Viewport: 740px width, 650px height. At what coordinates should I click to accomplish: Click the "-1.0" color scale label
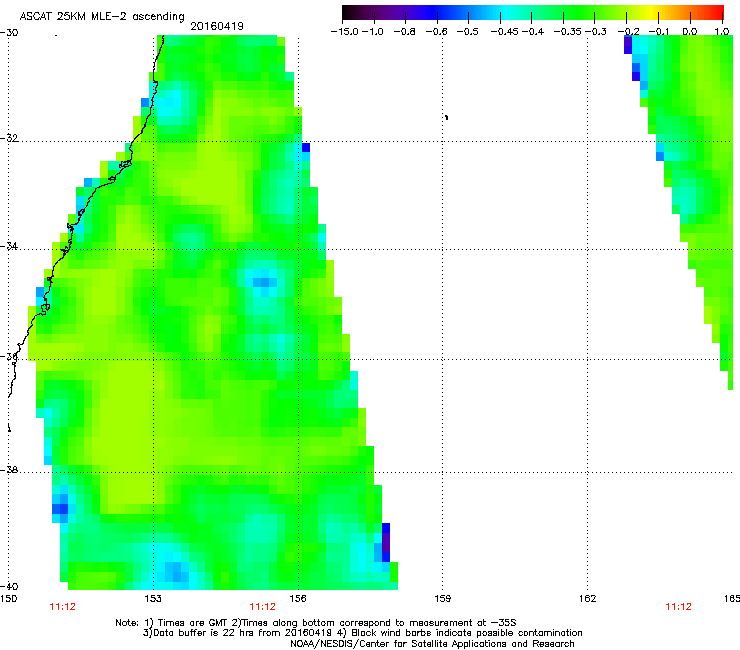pyautogui.click(x=373, y=32)
